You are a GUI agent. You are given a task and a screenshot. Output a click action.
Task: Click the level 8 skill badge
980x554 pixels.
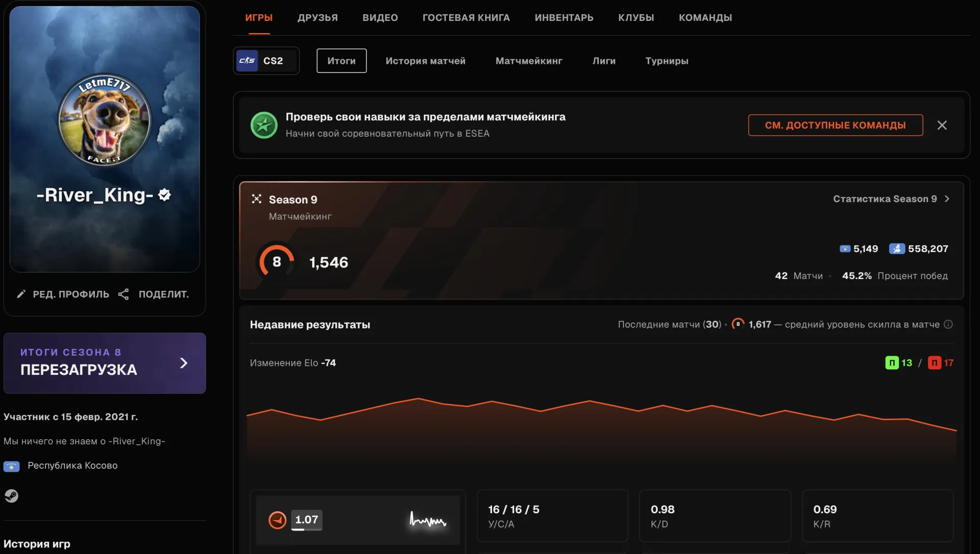coord(277,262)
